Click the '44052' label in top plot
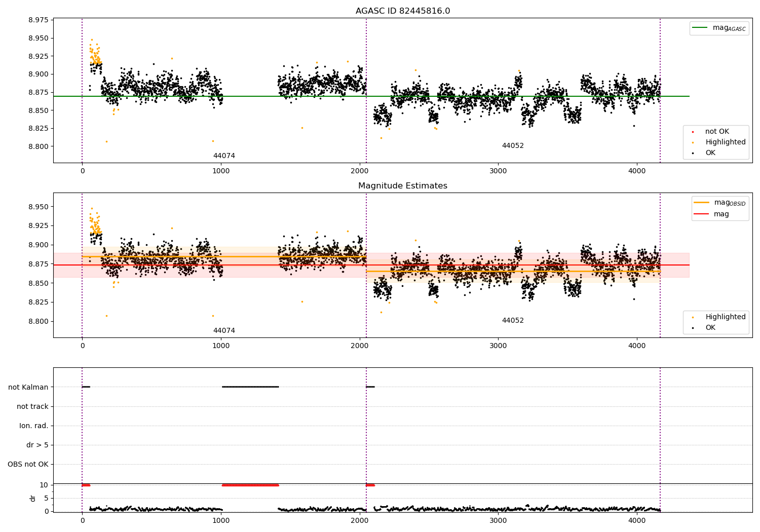Screen dimensions: 760x532 [x=513, y=146]
